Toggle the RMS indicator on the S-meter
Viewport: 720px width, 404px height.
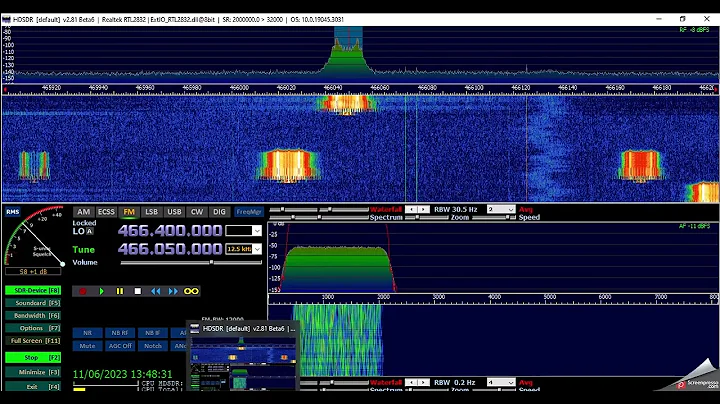[13, 212]
